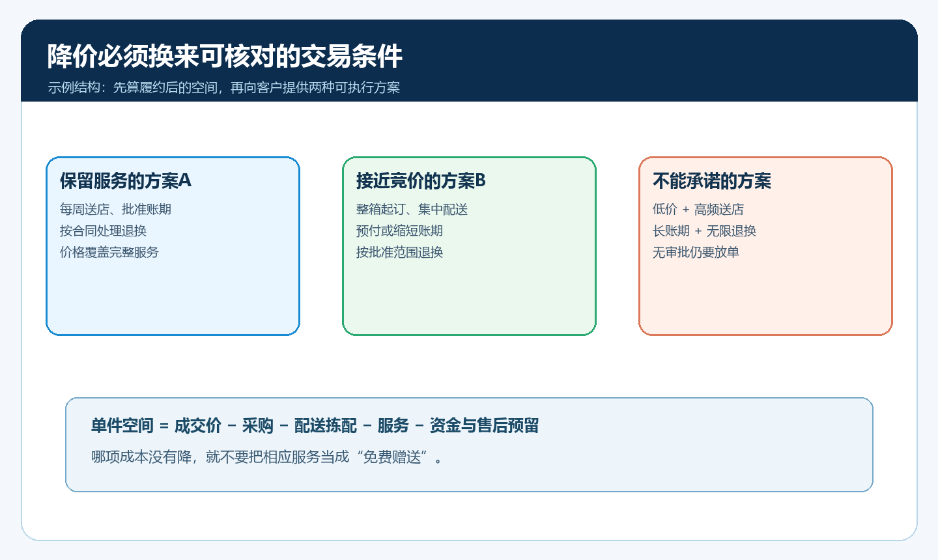The height and width of the screenshot is (560, 938).
Task: Click the title 降价必须换来可核对的交易条件
Action: 225,57
